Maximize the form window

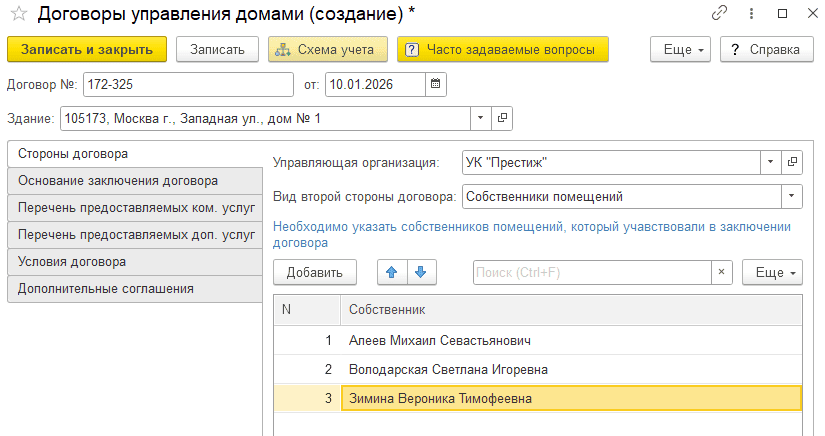point(782,14)
